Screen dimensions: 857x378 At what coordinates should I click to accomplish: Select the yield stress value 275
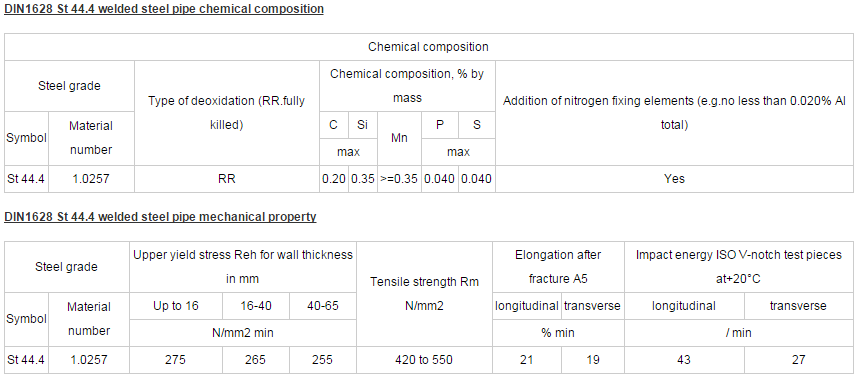point(176,360)
